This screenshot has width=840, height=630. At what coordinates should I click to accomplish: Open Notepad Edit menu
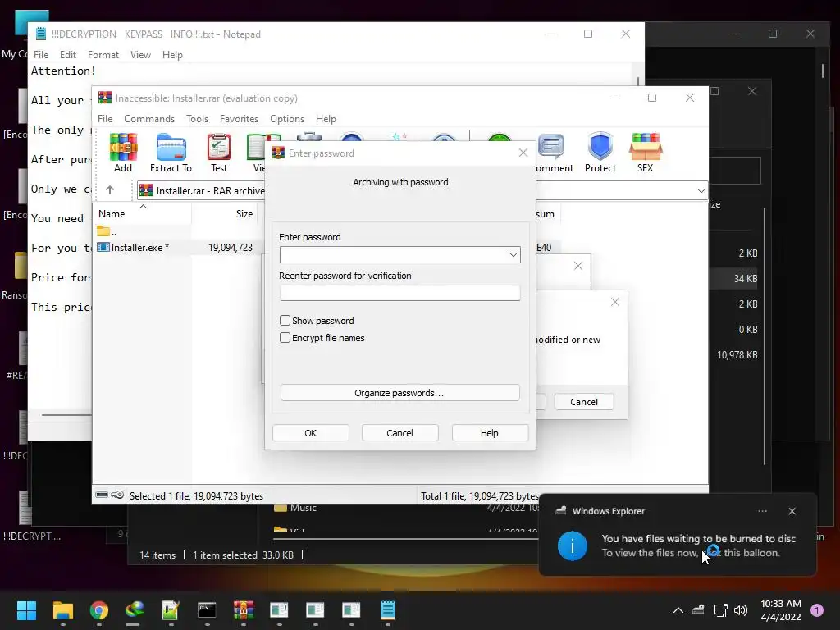[67, 55]
